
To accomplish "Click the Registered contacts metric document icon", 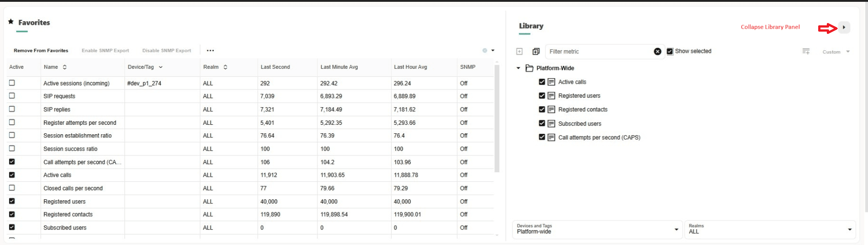I will (x=551, y=109).
